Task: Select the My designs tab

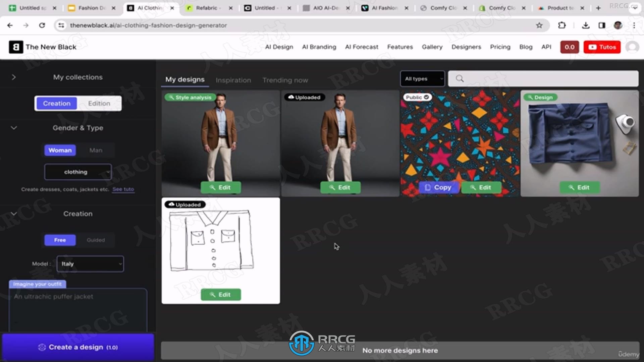Action: pyautogui.click(x=185, y=79)
